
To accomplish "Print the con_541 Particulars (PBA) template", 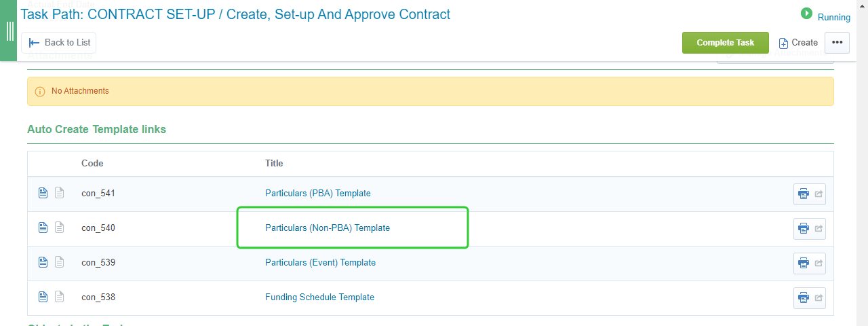I will [x=804, y=194].
